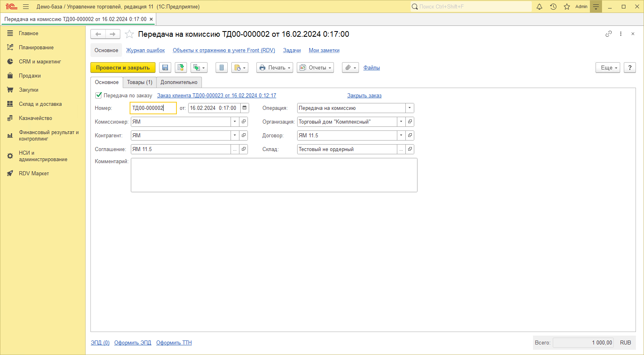Image resolution: width=644 pixels, height=355 pixels.
Task: Open the service panel settings button
Action: pyautogui.click(x=596, y=6)
